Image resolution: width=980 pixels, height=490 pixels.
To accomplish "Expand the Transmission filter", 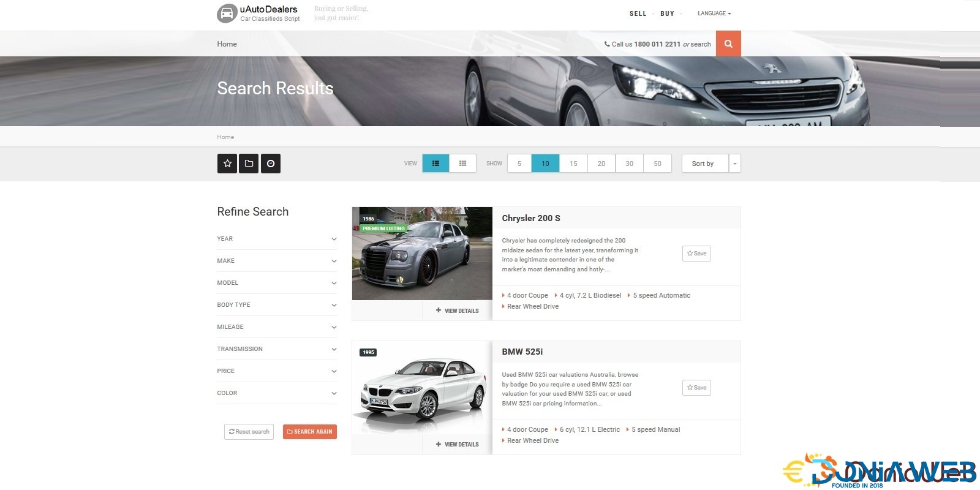I will pyautogui.click(x=277, y=349).
